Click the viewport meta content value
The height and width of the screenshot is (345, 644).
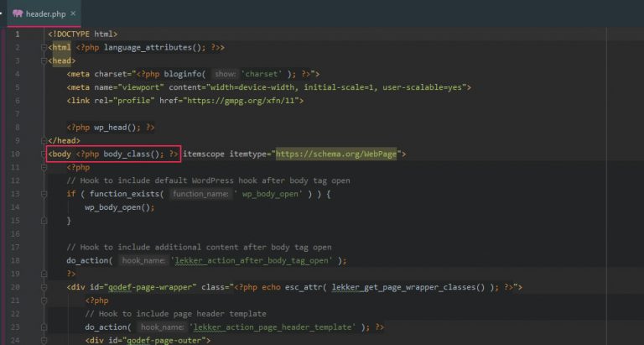tap(336, 87)
